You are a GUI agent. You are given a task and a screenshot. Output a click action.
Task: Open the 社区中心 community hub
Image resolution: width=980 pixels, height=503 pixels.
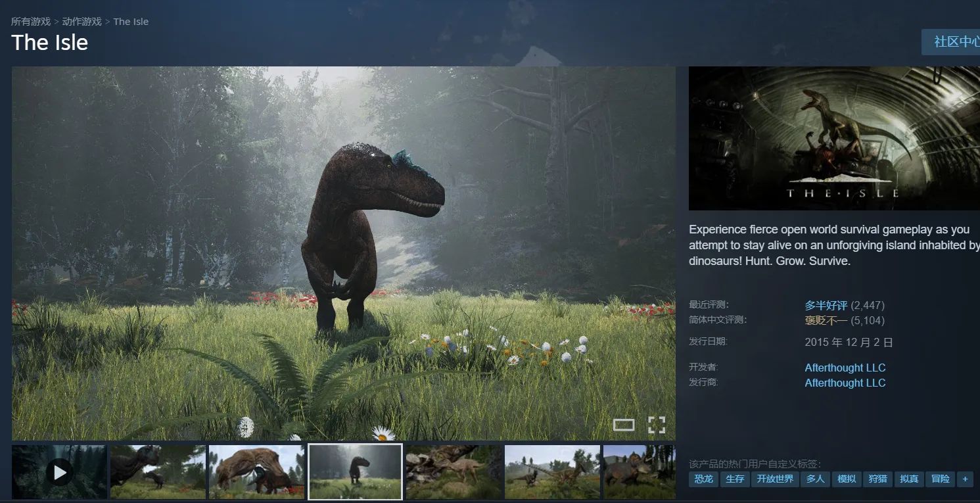[951, 42]
